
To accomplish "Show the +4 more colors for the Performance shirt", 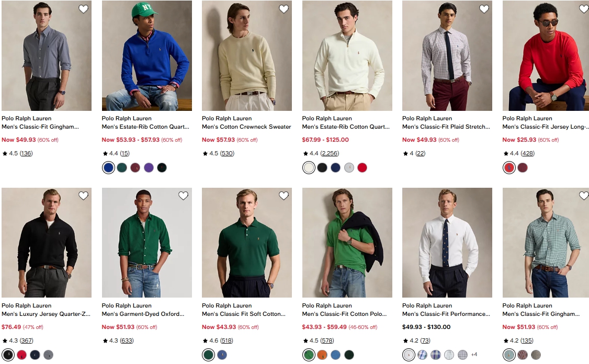I will click(x=474, y=355).
